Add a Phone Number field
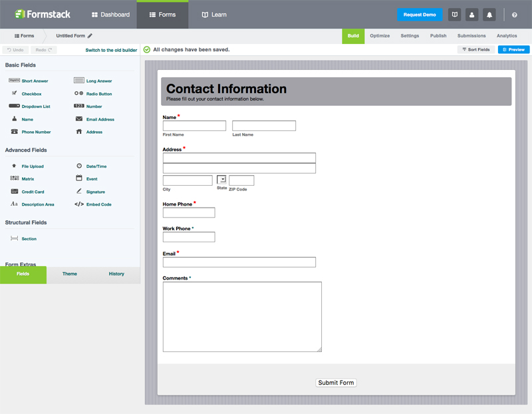 tap(31, 132)
